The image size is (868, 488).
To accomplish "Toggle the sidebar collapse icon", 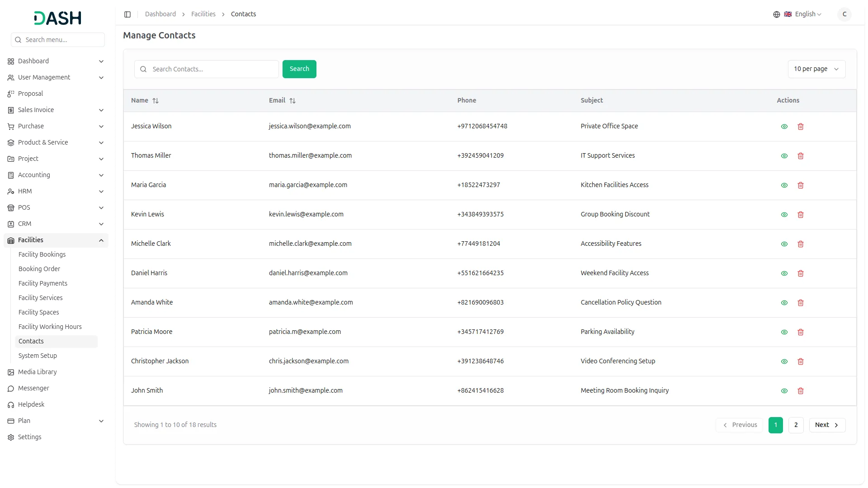I will [x=127, y=14].
